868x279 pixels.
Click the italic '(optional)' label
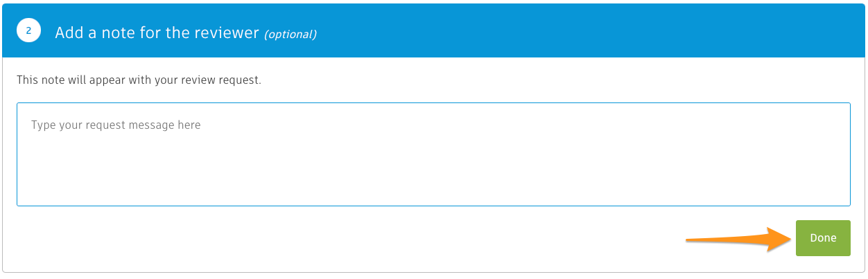point(290,34)
